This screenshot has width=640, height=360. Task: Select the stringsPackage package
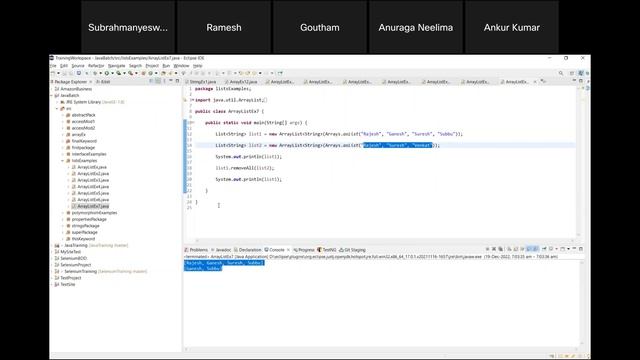pyautogui.click(x=85, y=226)
